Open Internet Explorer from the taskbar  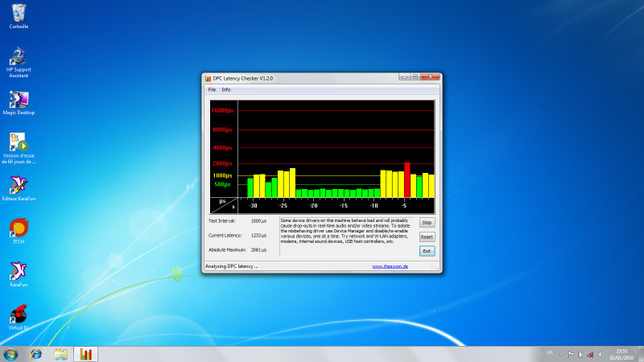(36, 354)
